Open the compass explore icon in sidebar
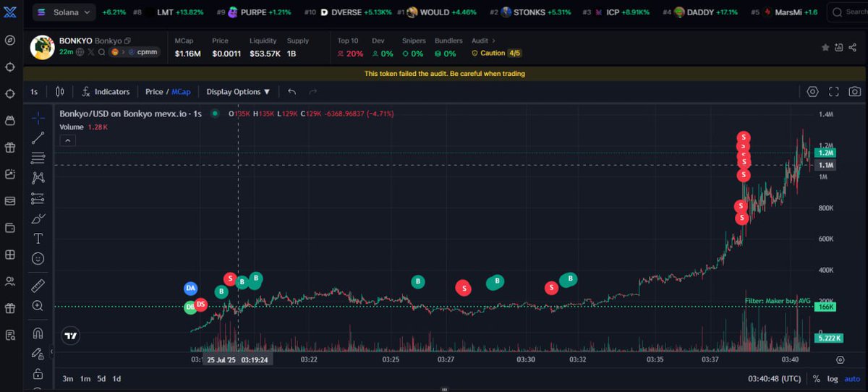 [x=10, y=40]
